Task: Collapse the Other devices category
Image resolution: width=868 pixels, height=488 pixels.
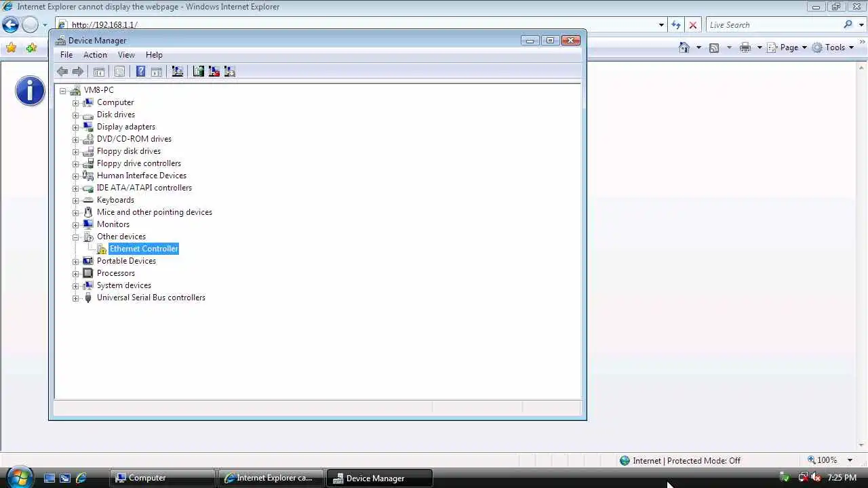Action: tap(76, 237)
